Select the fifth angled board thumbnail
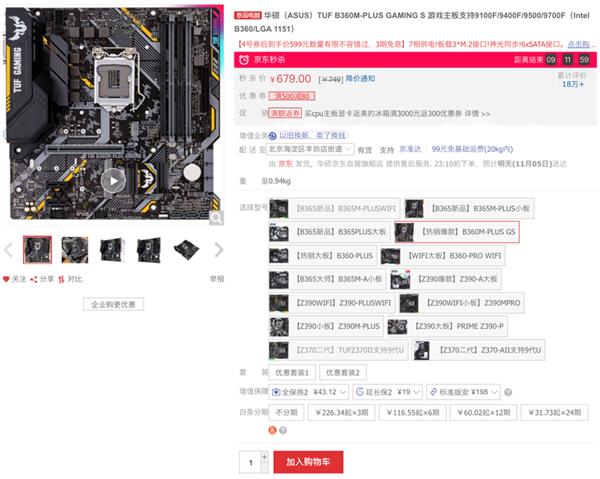Screen dimensions: 600x479 [186, 250]
